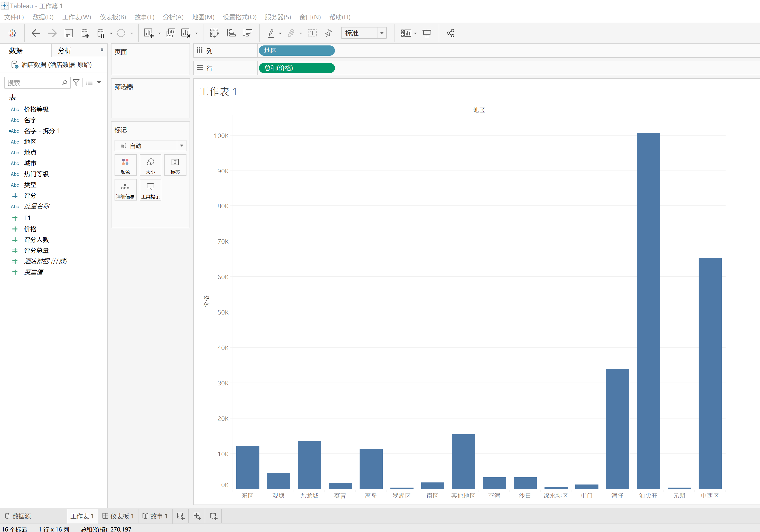Click the clear sheet icon
The height and width of the screenshot is (532, 760).
click(186, 33)
